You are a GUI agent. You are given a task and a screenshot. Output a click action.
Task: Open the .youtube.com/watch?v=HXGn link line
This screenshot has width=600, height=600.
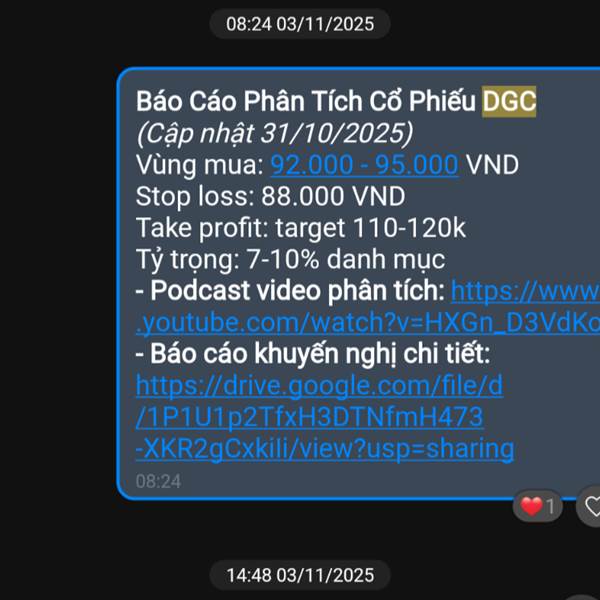click(368, 323)
